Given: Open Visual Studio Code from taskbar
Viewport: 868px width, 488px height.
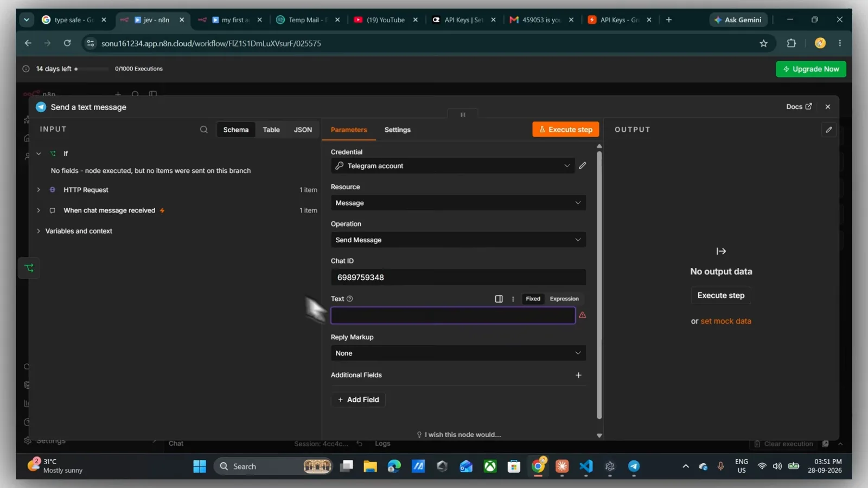Looking at the screenshot, I should pos(586,466).
